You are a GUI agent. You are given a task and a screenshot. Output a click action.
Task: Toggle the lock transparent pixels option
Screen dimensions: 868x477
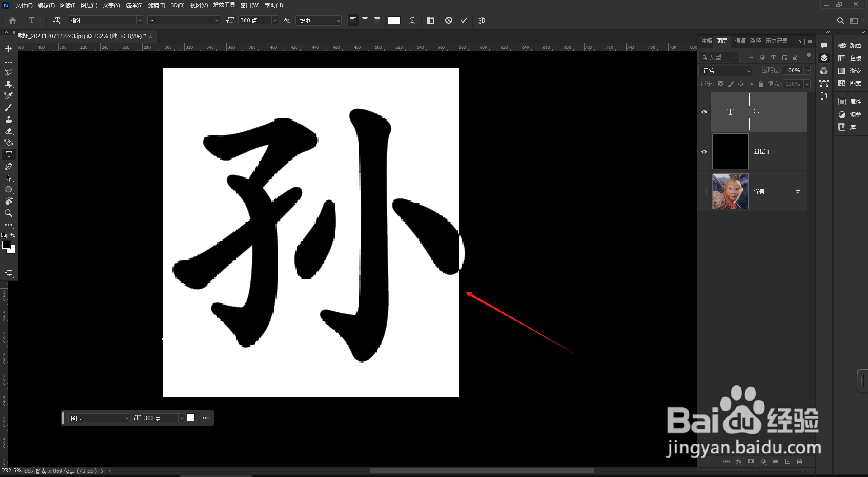coord(721,84)
